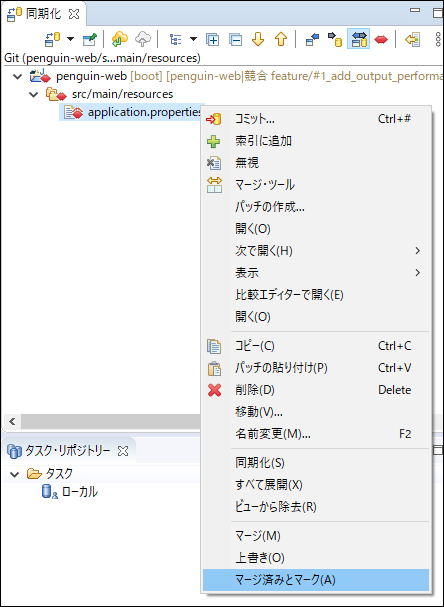Choose 無視 from context menu
Screen dimensions: 444x607
tap(315, 163)
